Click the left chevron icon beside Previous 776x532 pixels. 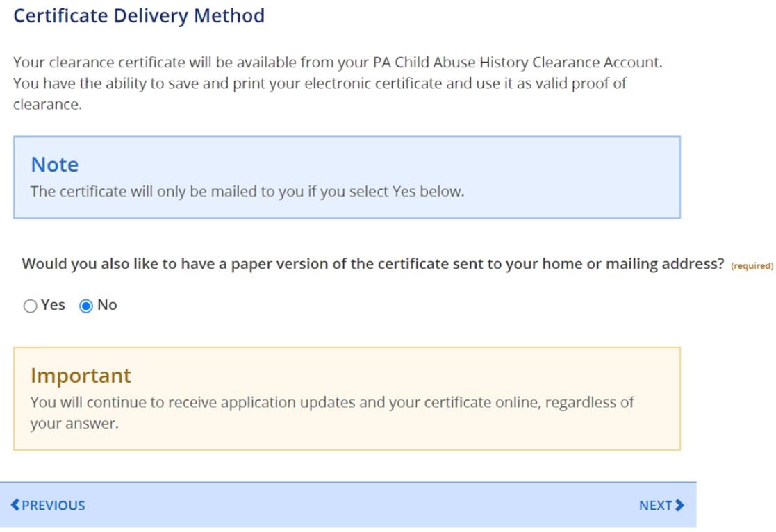pyautogui.click(x=17, y=506)
